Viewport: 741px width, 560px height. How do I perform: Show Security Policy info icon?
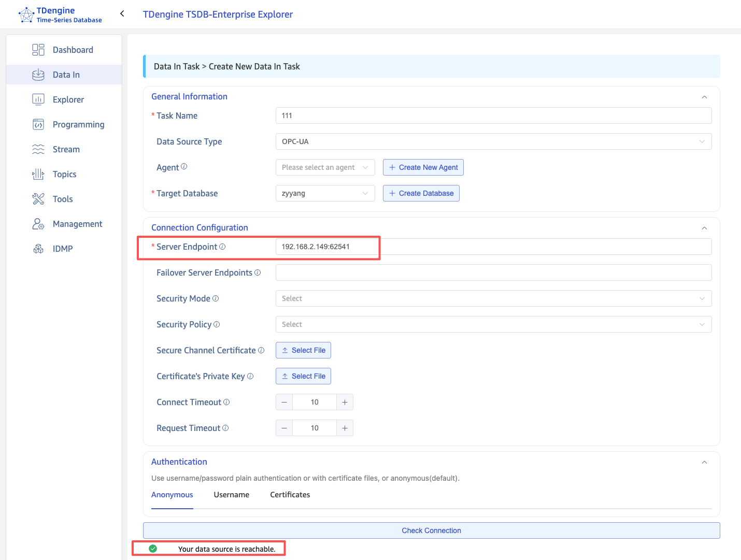click(217, 324)
